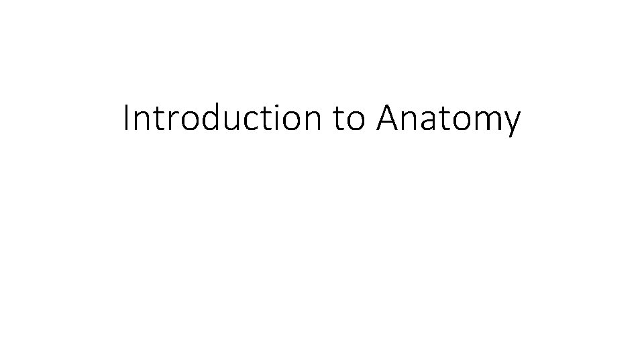Click the word "Anatomy" in the title
Image resolution: width=644 pixels, height=362 pixels.
coord(447,119)
